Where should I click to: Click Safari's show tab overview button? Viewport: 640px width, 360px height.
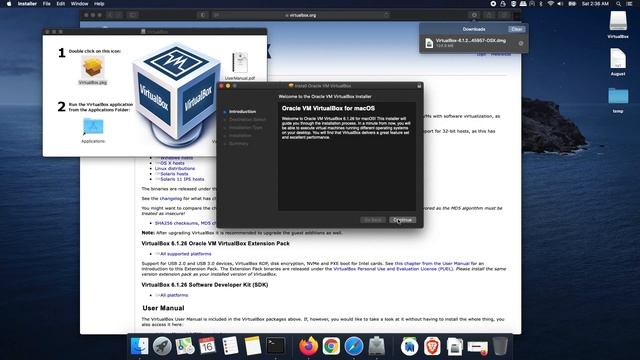click(504, 15)
